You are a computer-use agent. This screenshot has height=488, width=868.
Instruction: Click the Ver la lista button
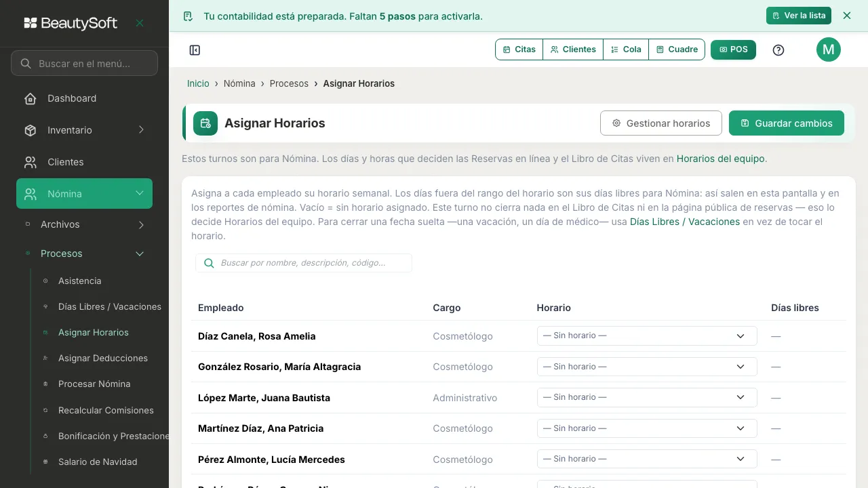click(798, 16)
